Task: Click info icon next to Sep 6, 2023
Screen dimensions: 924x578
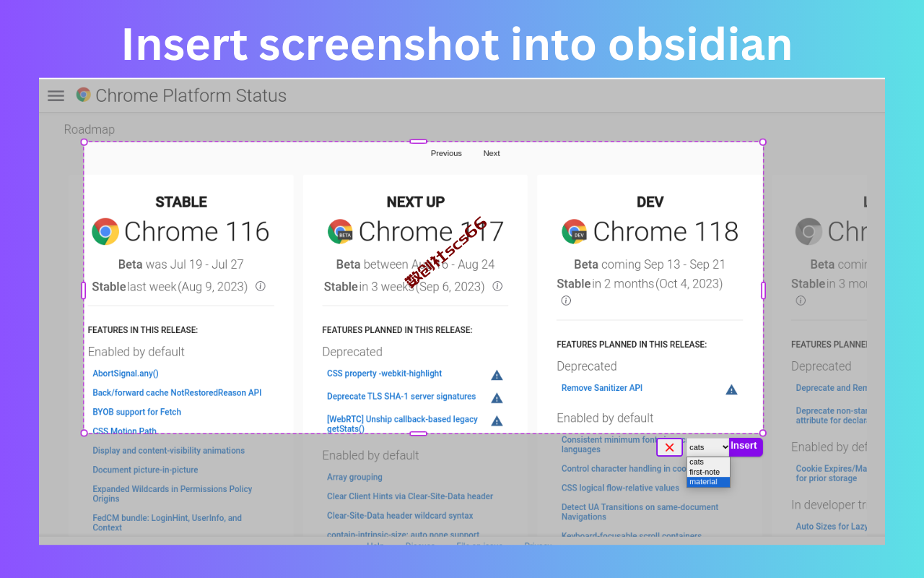Action: 497,286
